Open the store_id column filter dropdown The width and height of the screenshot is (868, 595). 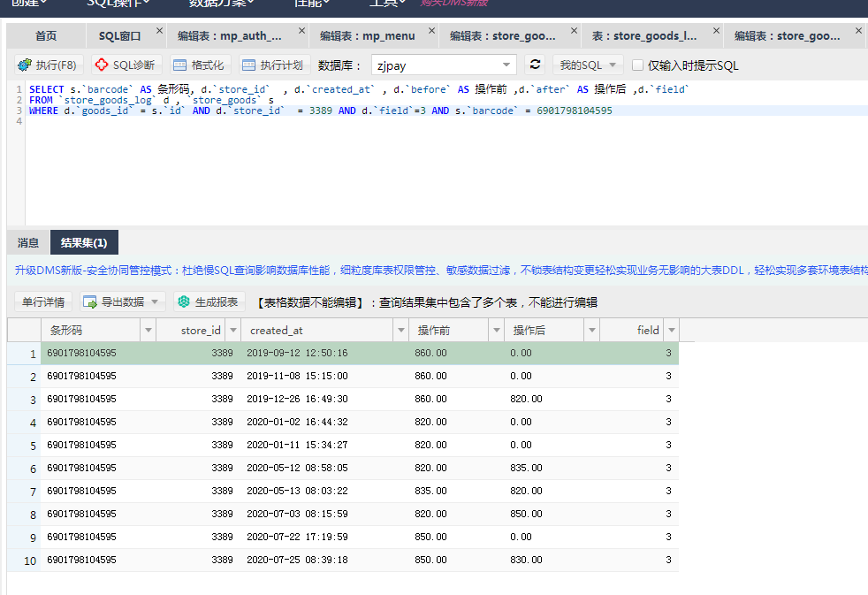(233, 331)
